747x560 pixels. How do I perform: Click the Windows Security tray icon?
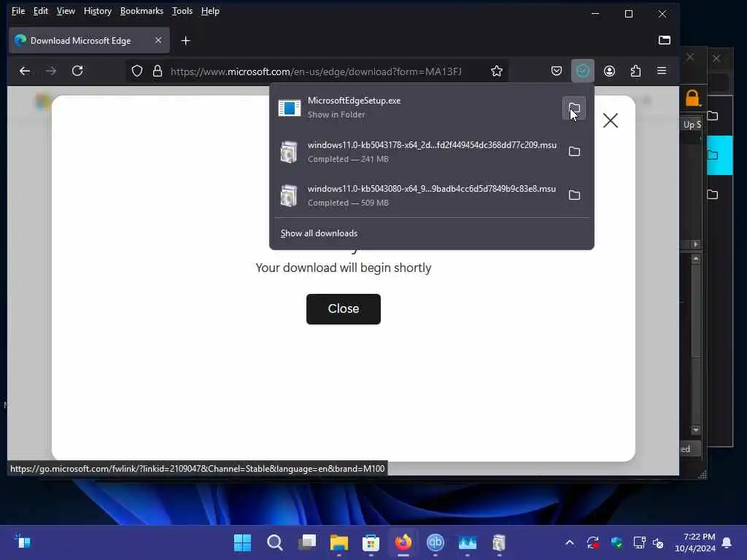pyautogui.click(x=616, y=542)
